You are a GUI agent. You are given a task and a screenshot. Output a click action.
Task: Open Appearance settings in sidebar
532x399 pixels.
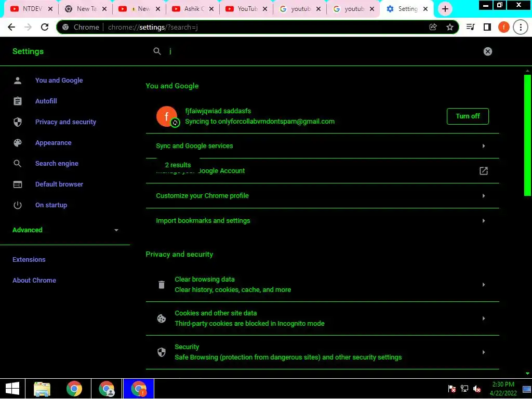(x=54, y=143)
